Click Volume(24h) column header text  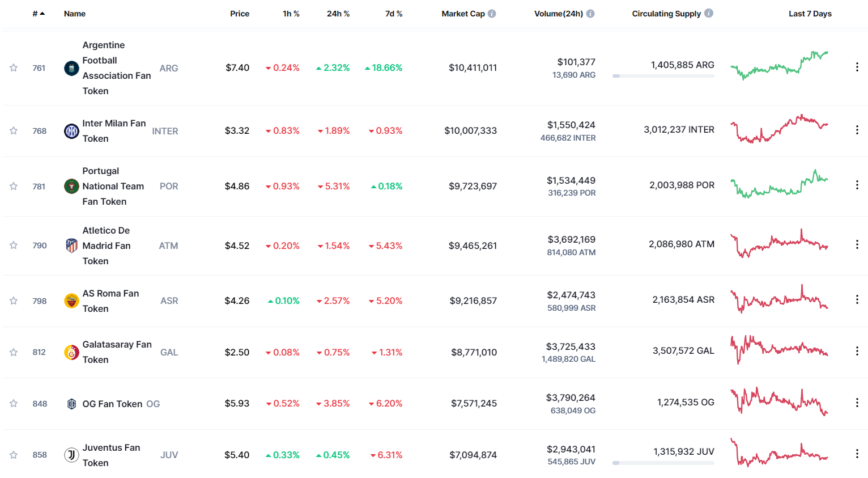point(559,14)
